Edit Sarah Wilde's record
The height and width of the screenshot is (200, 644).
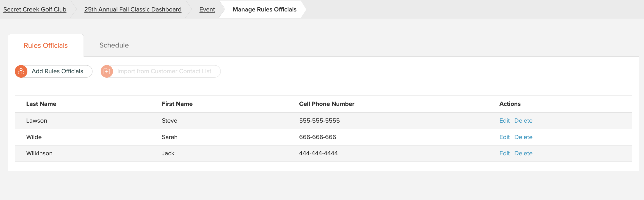pyautogui.click(x=505, y=137)
